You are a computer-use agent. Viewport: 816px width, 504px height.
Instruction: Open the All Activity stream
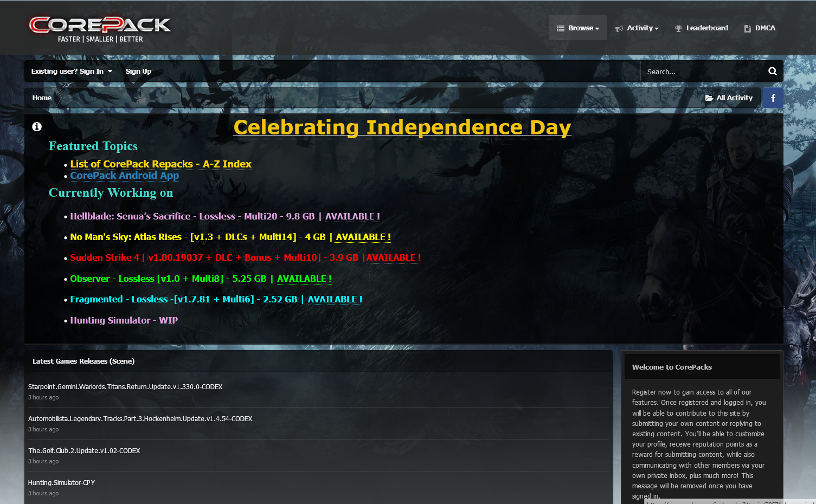tap(729, 98)
